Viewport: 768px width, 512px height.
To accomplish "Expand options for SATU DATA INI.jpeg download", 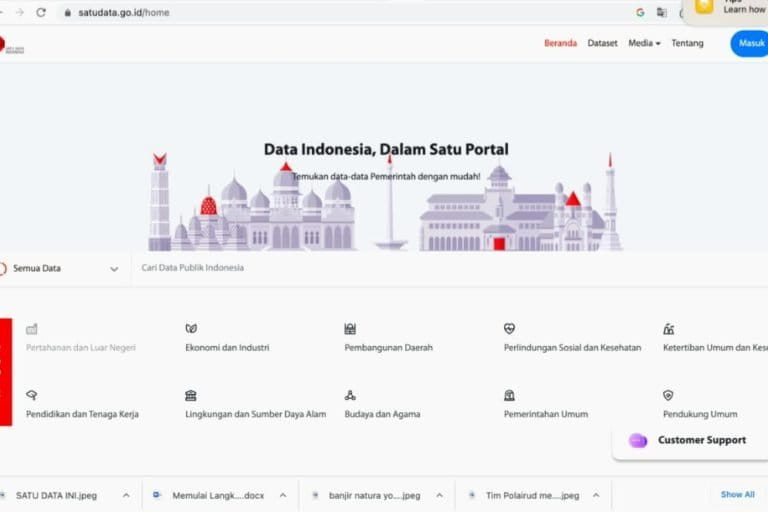I will (x=126, y=495).
